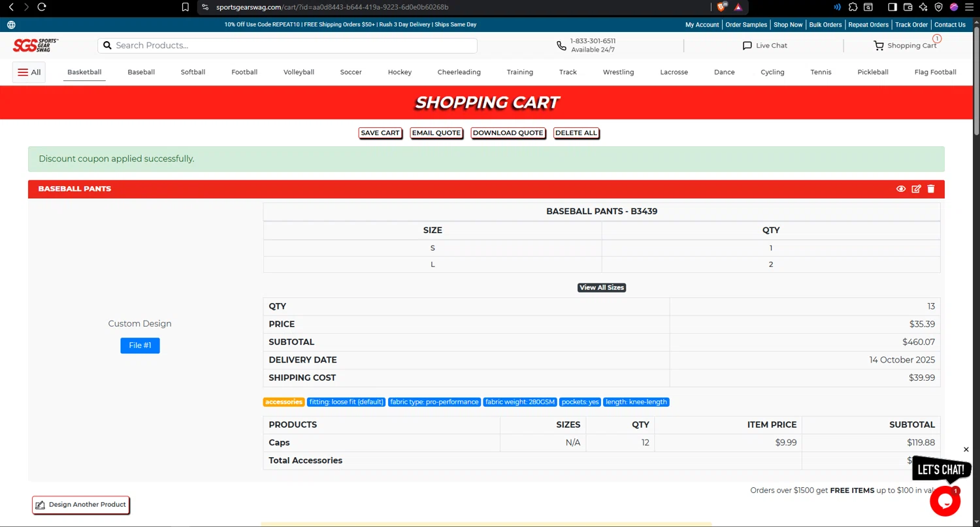Screen dimensions: 980x527
Task: Open the extensions puzzle icon
Action: 853,7
